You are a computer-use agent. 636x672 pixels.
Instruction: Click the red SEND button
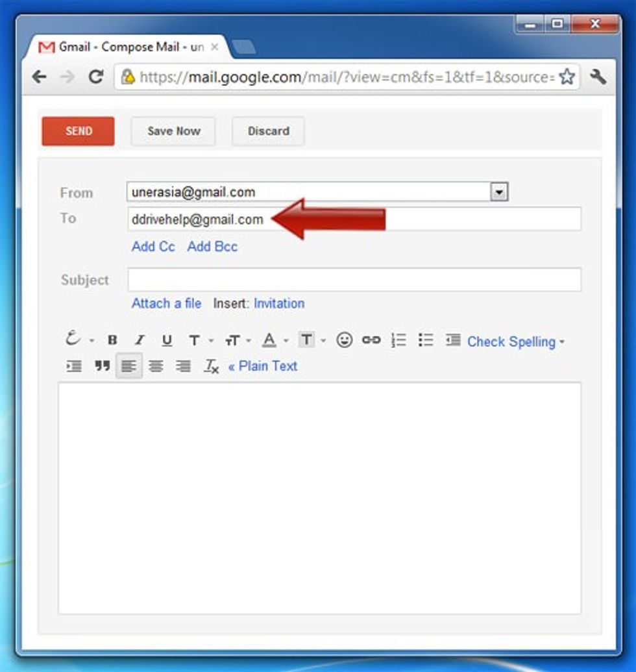point(78,131)
